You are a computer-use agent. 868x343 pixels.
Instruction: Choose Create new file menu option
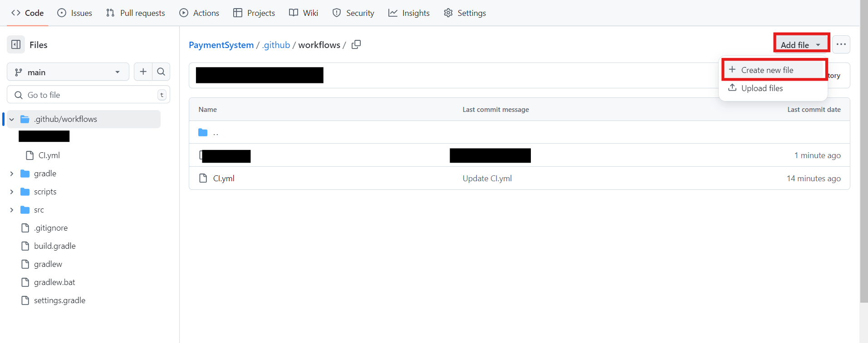pyautogui.click(x=774, y=70)
